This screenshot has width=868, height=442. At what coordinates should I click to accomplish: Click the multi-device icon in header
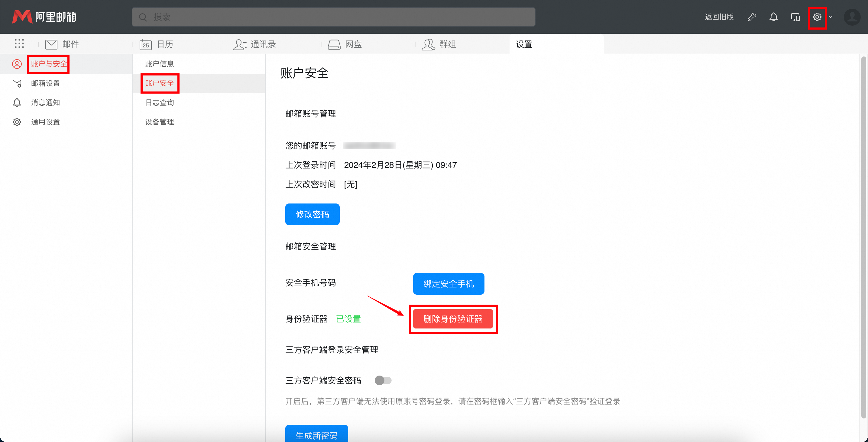point(795,17)
